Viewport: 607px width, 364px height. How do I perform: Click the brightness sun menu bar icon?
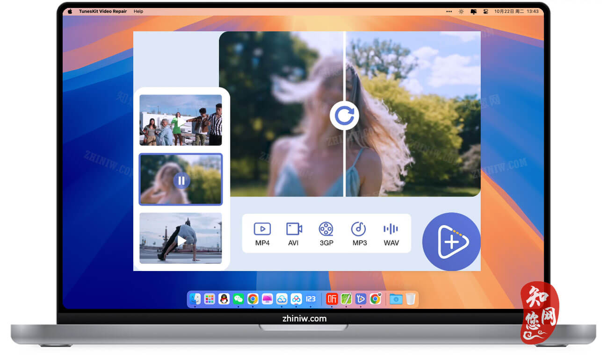point(461,11)
